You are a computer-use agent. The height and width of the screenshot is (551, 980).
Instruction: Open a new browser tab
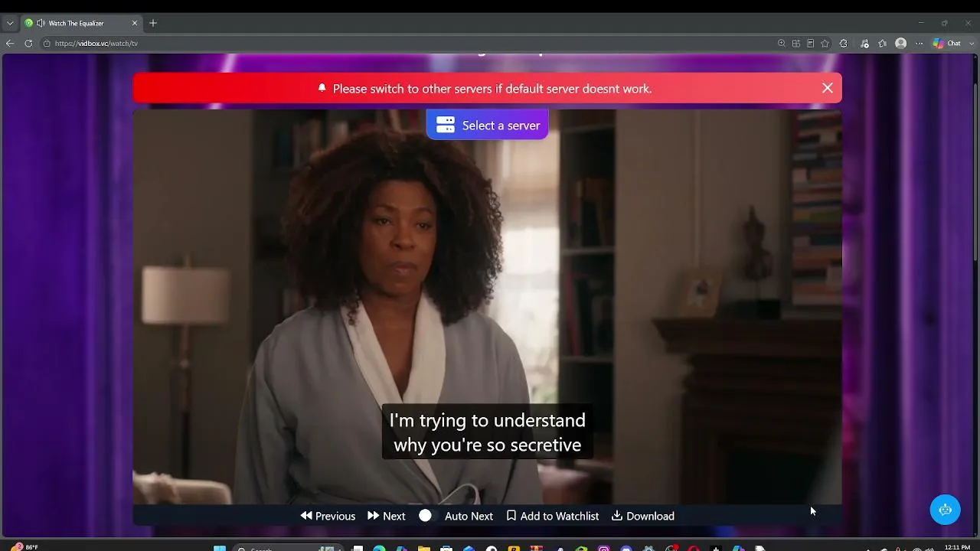[153, 23]
